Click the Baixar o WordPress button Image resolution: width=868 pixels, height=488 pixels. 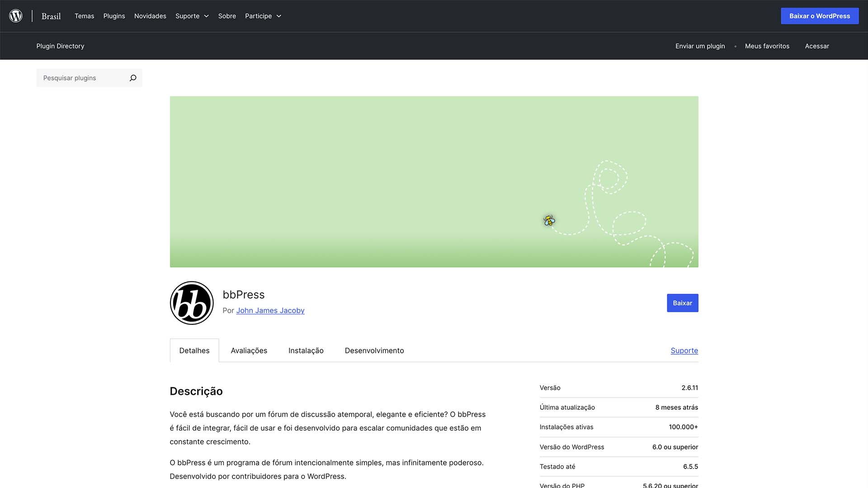pyautogui.click(x=820, y=16)
